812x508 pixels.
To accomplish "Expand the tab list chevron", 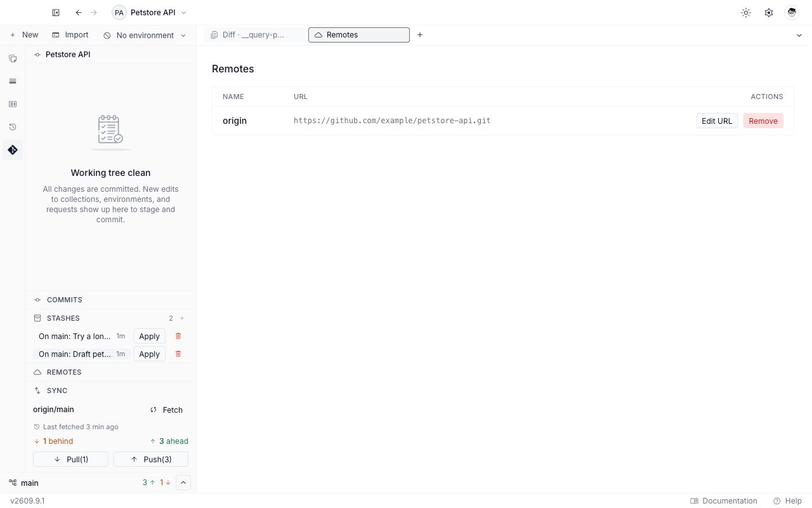I will [x=799, y=36].
